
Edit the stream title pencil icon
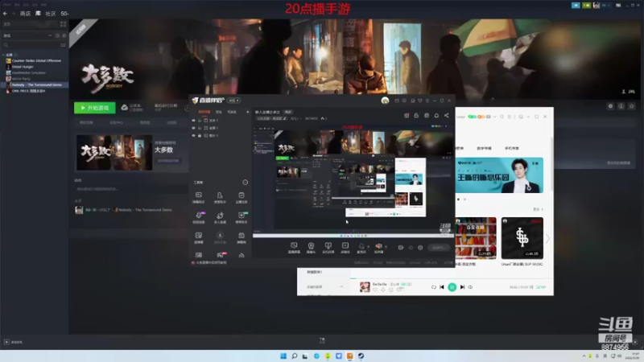pyautogui.click(x=285, y=118)
